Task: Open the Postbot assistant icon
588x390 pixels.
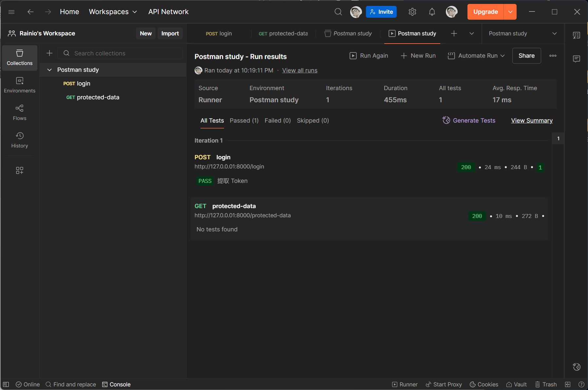Action: coord(577,367)
